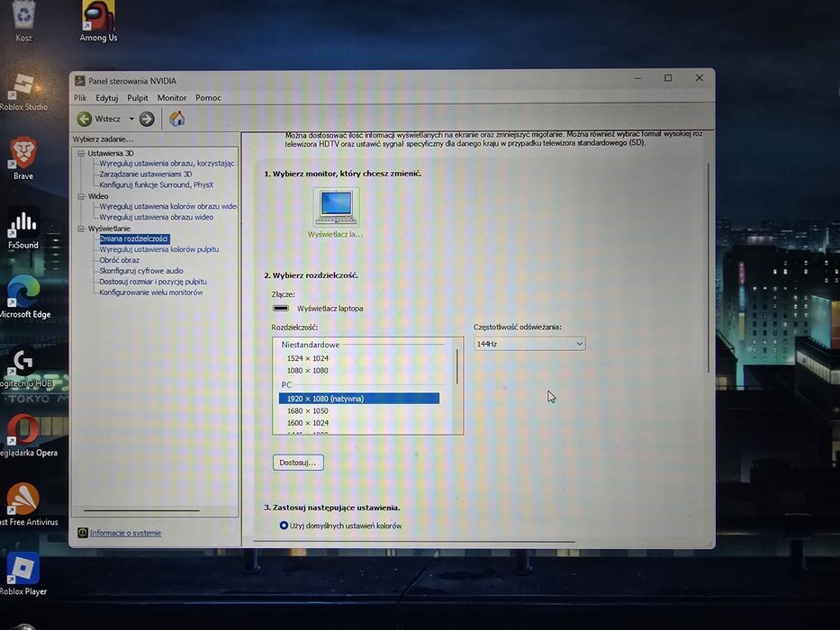Screen dimensions: 840x630
Task: Collapse the Wyświetlanie tree node
Action: [x=81, y=229]
